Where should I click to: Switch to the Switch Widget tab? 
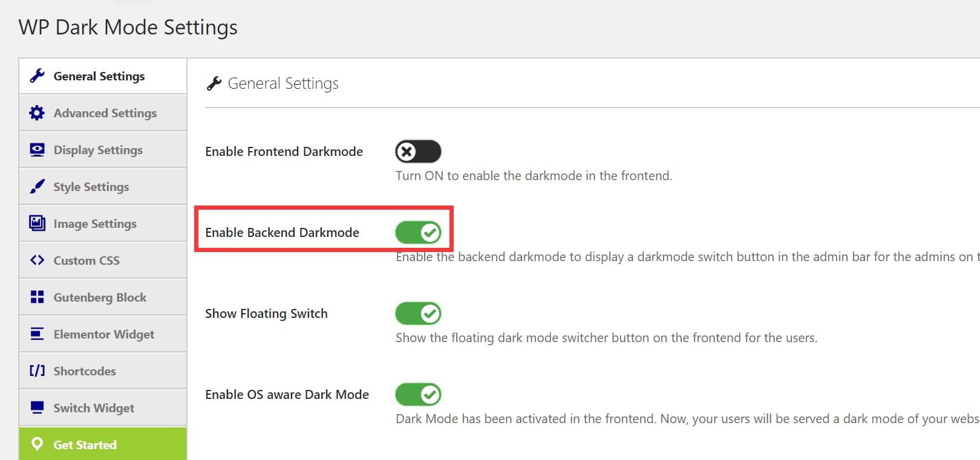click(94, 408)
